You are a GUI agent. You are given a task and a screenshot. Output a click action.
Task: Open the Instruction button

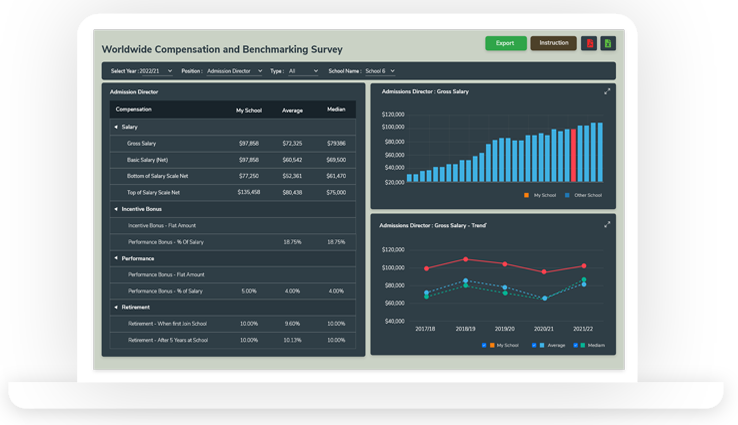click(554, 43)
